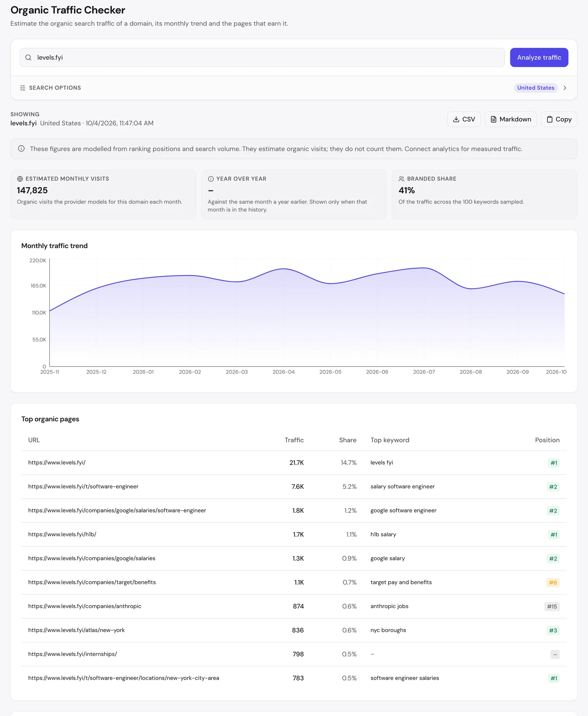This screenshot has height=716, width=588.
Task: Click the atlas/new-york URL
Action: click(x=76, y=630)
